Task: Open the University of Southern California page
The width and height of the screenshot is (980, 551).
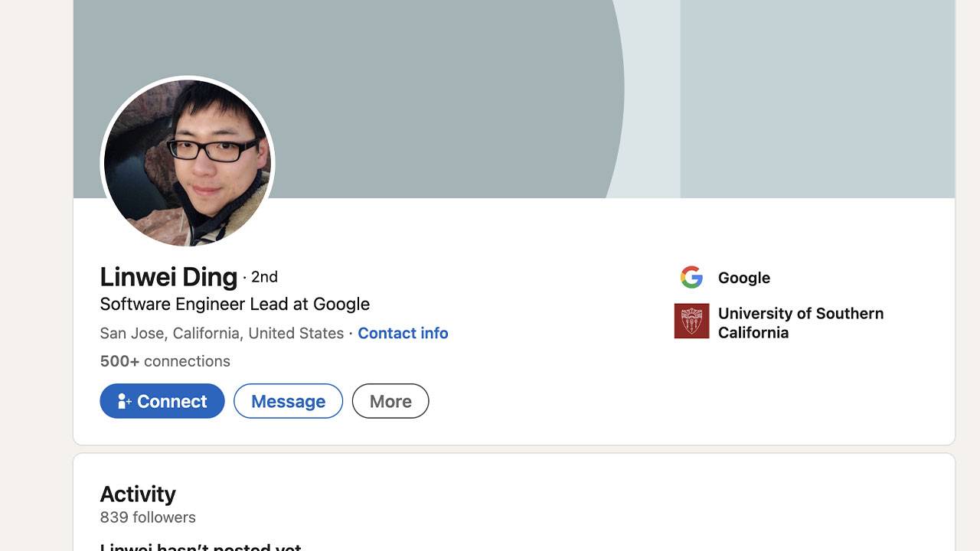Action: (x=800, y=322)
